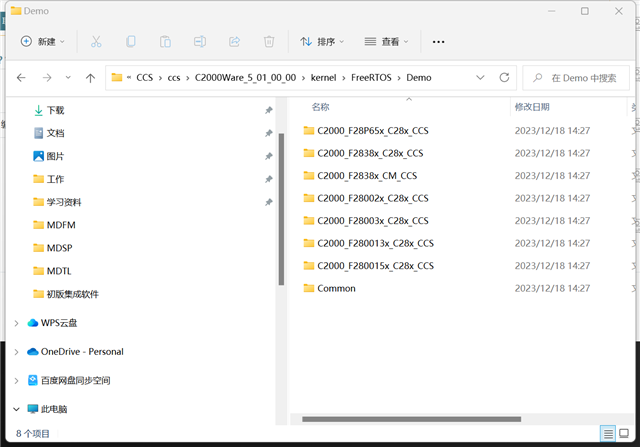Sort by 修改日期 column header
This screenshot has height=447, width=640.
coord(532,107)
